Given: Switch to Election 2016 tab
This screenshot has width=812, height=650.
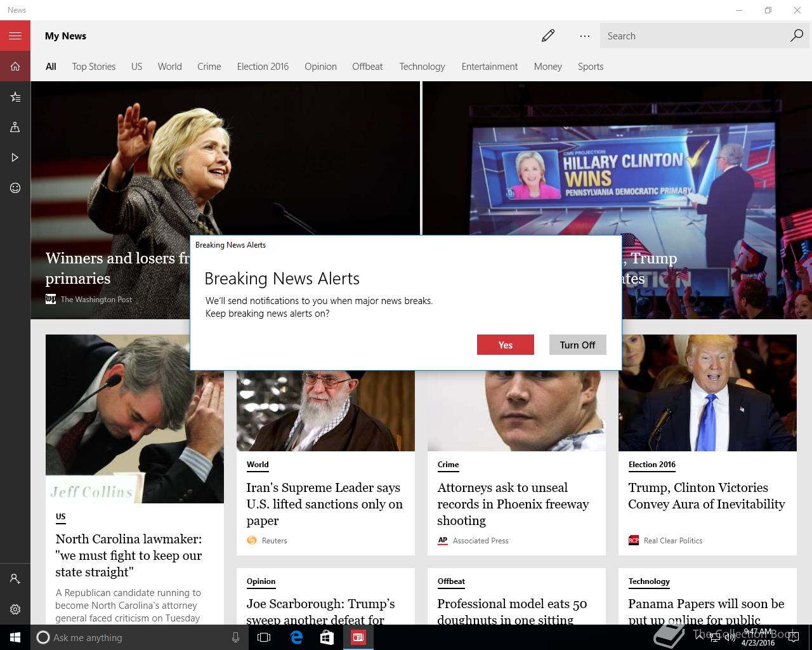Looking at the screenshot, I should point(263,67).
